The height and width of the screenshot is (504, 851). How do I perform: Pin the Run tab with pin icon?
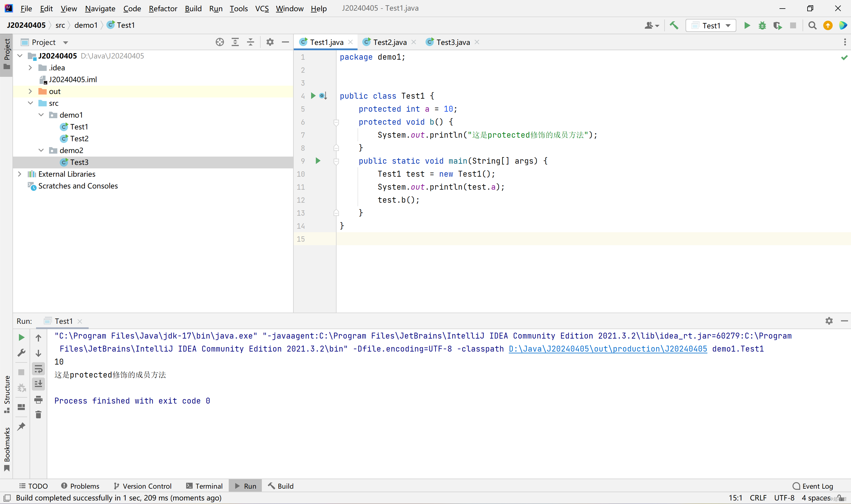(21, 427)
